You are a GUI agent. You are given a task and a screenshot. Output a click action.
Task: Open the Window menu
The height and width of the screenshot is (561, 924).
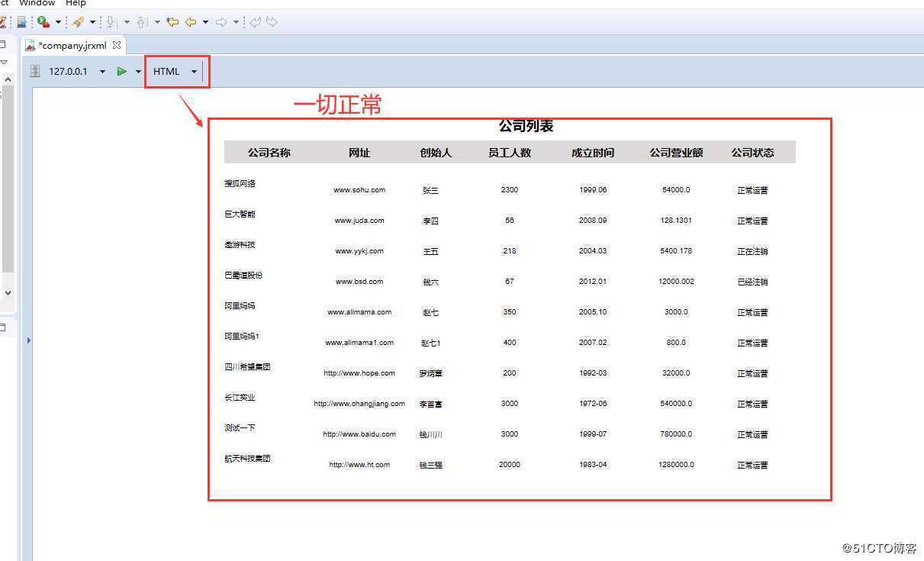pyautogui.click(x=36, y=3)
